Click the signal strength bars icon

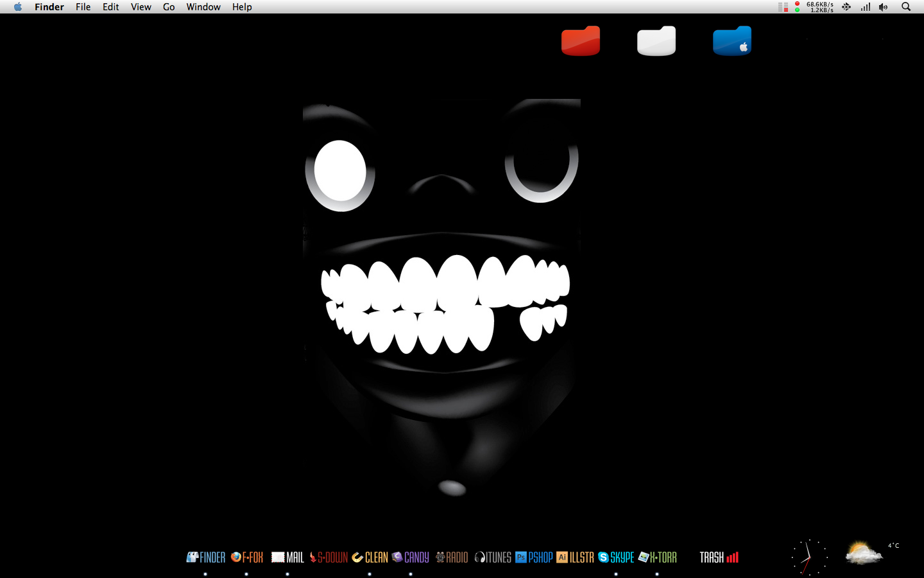(x=866, y=7)
